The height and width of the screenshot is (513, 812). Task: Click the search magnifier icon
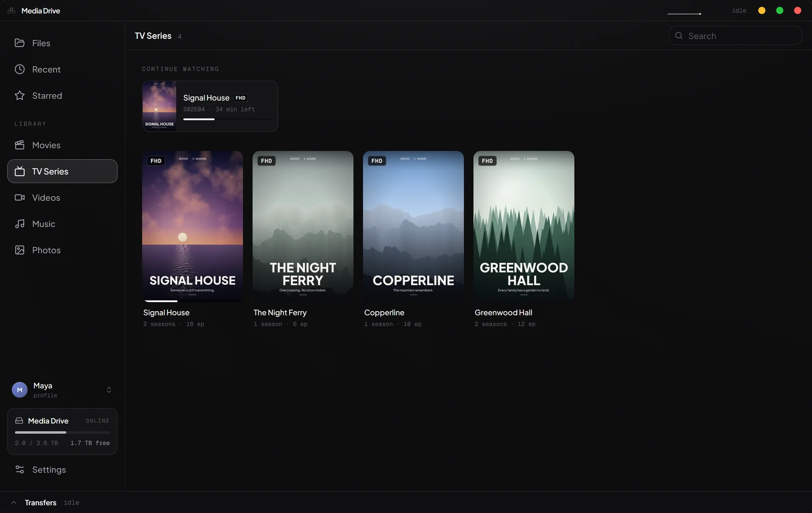pos(679,36)
